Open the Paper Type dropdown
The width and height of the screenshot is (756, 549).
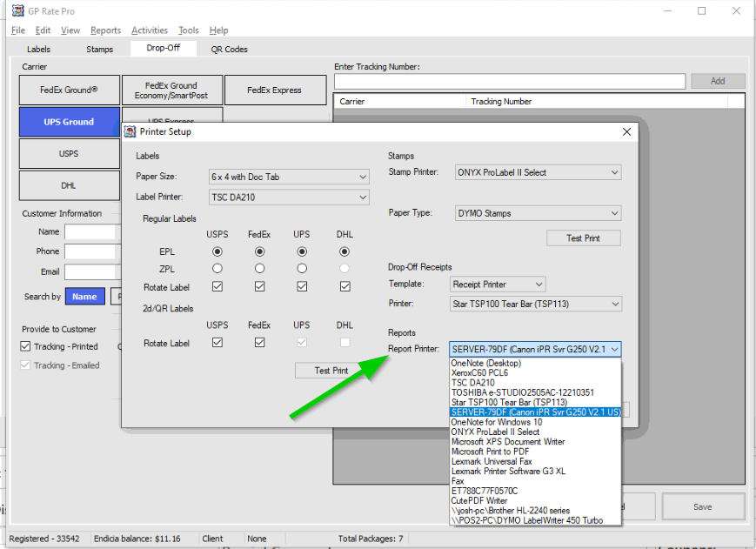click(538, 213)
